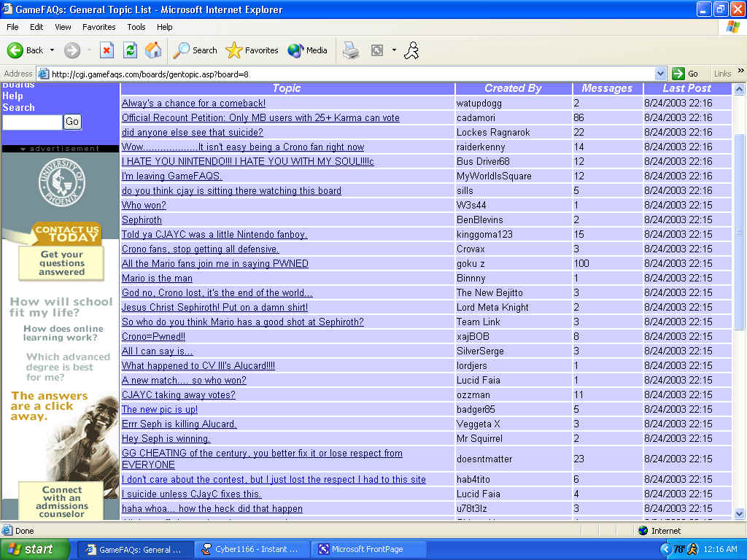Open topic 'Alway's a chance for a comeback!'
The image size is (747, 560).
click(193, 104)
